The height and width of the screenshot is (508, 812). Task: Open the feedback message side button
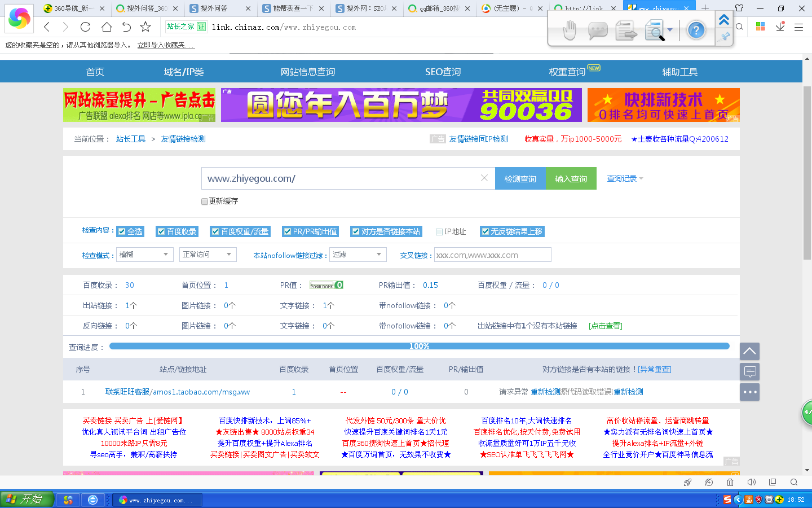click(x=749, y=371)
